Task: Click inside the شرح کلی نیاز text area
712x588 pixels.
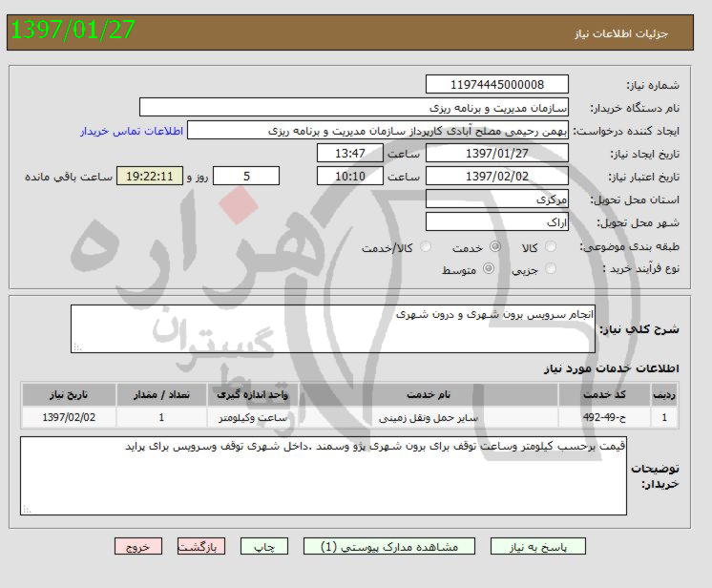Action: (333, 328)
